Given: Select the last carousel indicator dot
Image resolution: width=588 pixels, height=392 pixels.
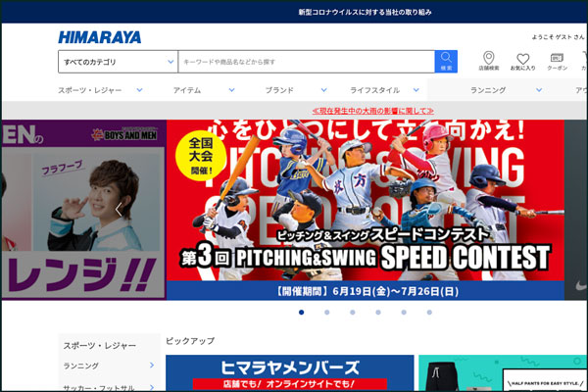Looking at the screenshot, I should (x=428, y=313).
